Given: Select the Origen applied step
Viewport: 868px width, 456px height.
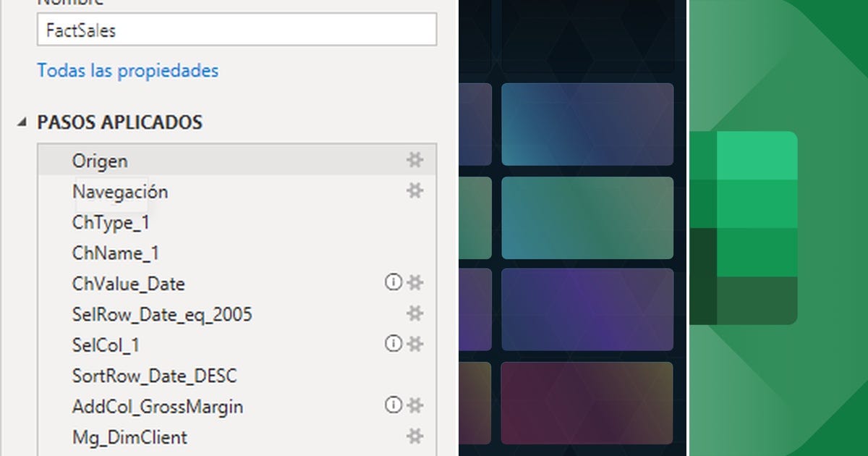Looking at the screenshot, I should point(99,160).
